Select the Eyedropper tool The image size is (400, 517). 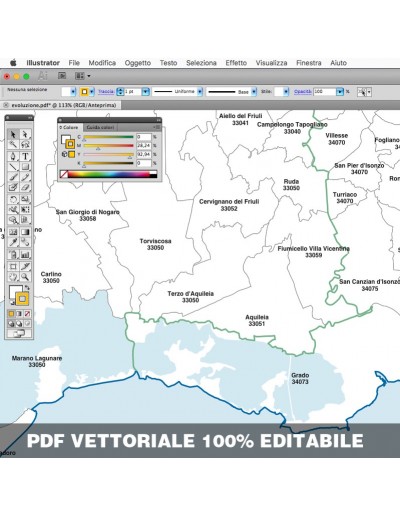[x=13, y=242]
